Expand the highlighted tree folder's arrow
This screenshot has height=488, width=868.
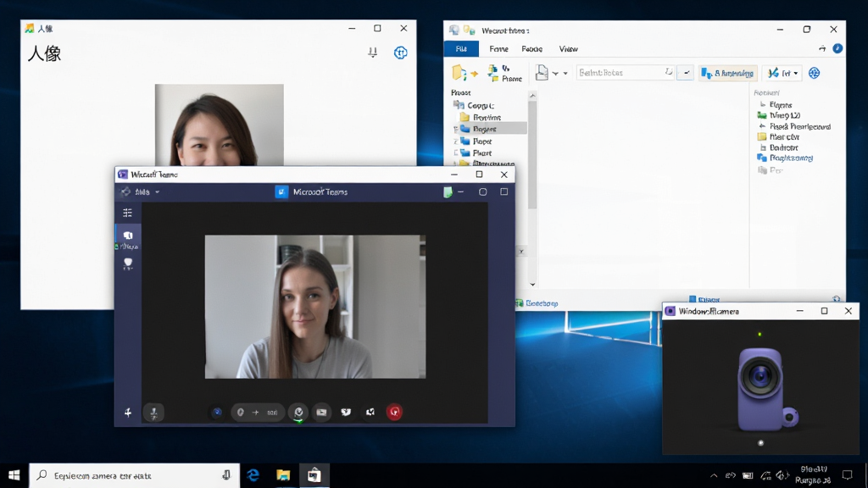click(x=455, y=129)
